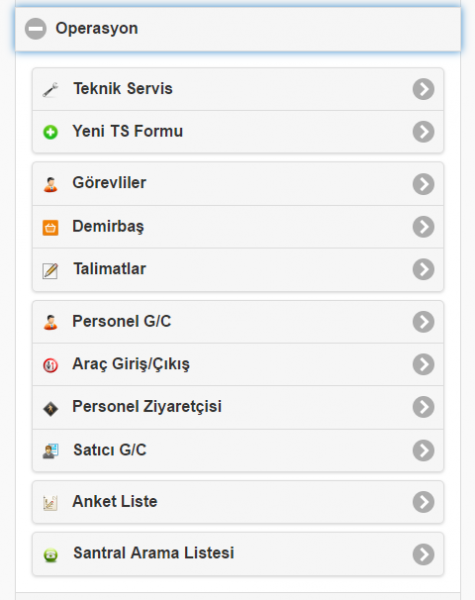This screenshot has height=600, width=475.
Task: Click the diamond sign icon for Personel Ziyaretçisi
Action: point(50,408)
